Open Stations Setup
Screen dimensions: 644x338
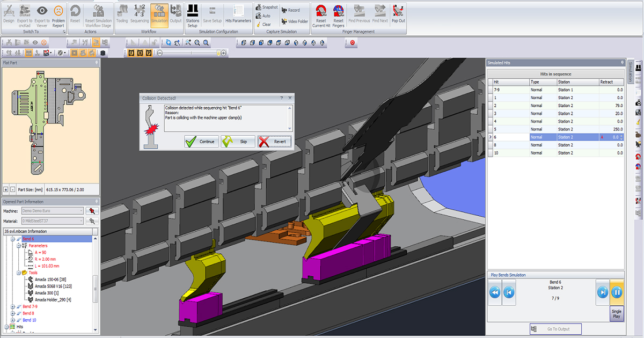tap(193, 14)
